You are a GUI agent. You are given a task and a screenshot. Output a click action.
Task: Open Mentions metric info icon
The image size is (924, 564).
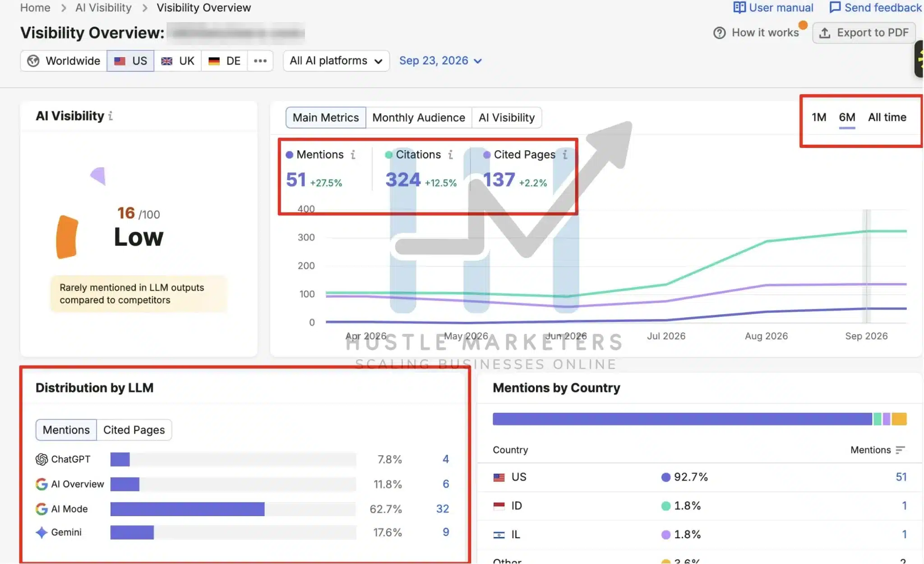353,155
